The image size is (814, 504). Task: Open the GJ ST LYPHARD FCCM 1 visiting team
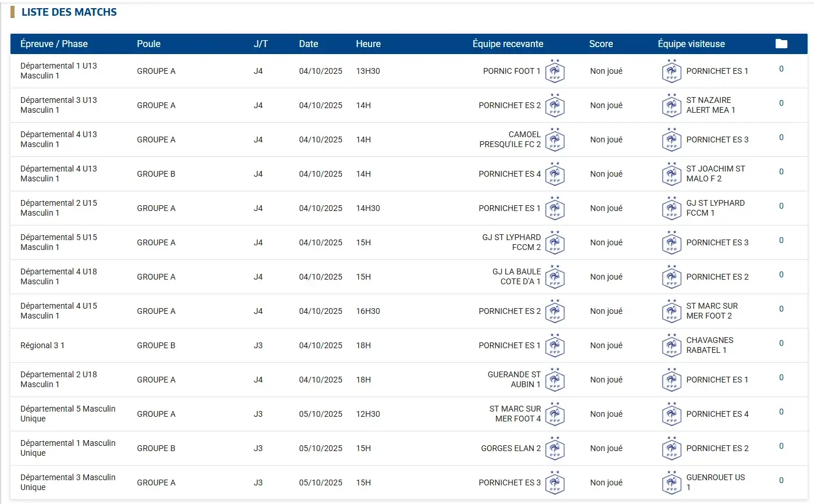tap(715, 208)
